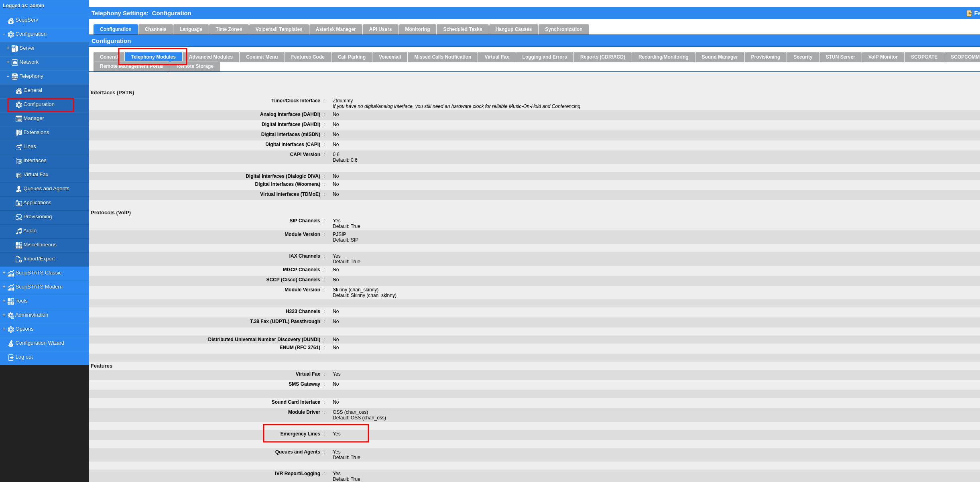Click the Configuration Wizard icon
980x482 pixels.
click(x=11, y=344)
